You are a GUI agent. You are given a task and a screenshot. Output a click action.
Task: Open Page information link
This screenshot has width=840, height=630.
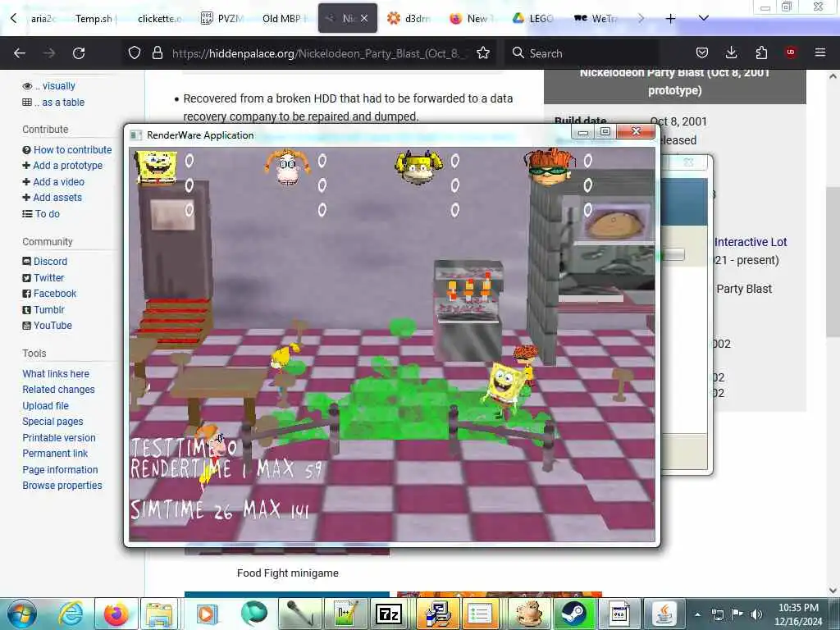[x=60, y=470]
